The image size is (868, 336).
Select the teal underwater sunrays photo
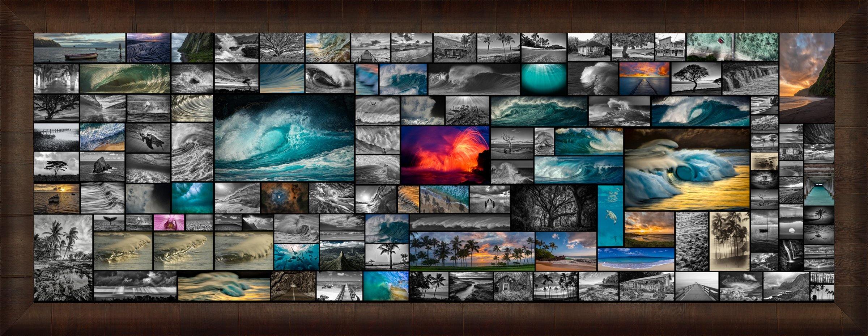543,79
